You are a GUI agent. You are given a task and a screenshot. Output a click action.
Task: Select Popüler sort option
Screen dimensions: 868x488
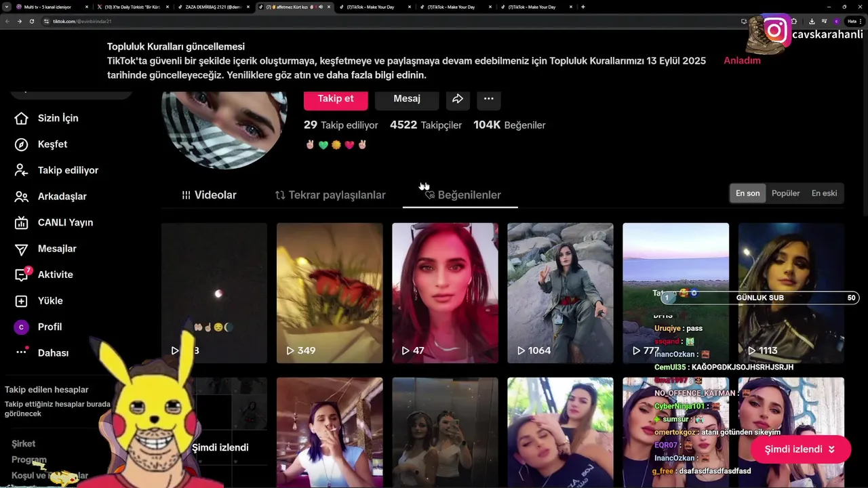coord(786,193)
